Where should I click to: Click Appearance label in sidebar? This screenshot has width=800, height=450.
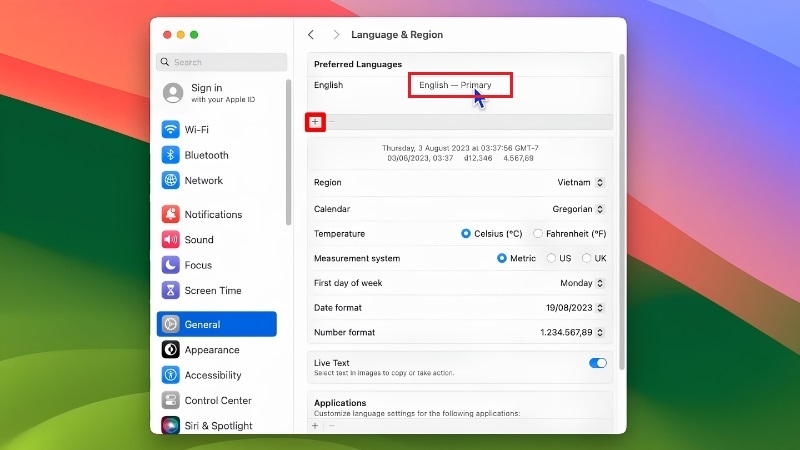[212, 350]
